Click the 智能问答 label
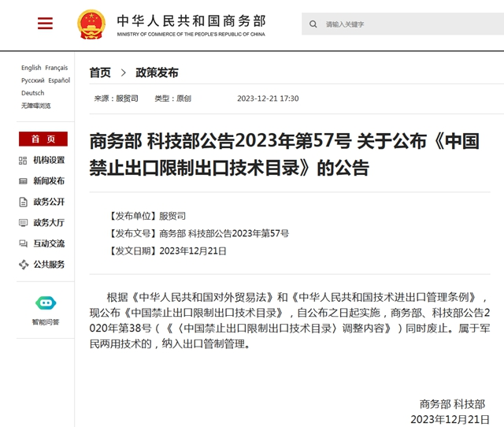The height and width of the screenshot is (427, 504). pos(46,322)
